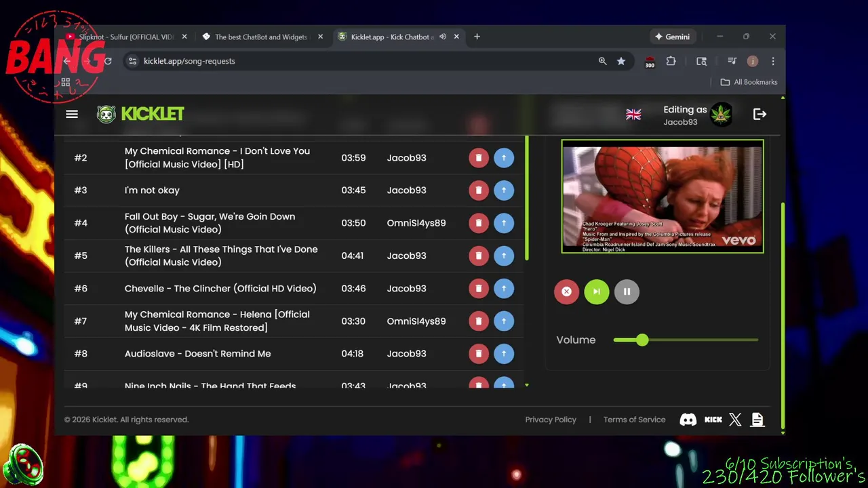868x488 pixels.
Task: Move song #4 Fall Out Boy up
Action: (504, 223)
